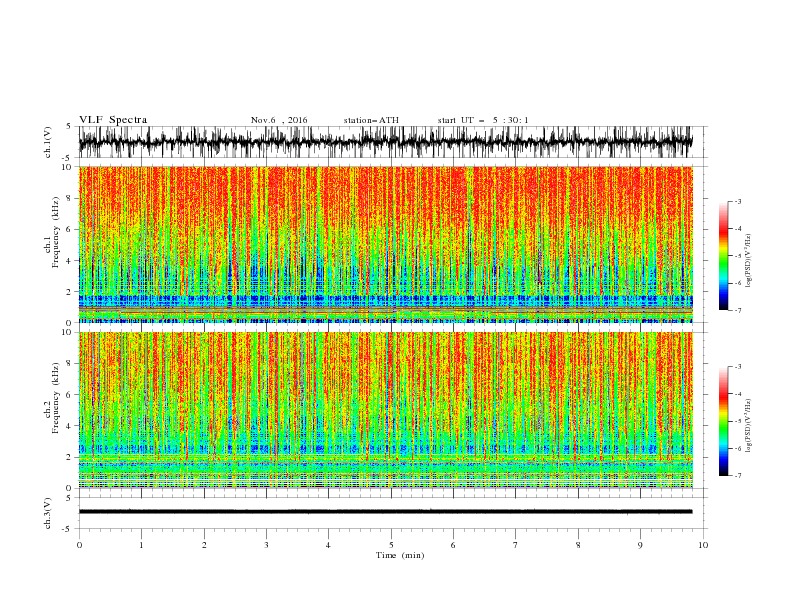Click the 'ch.3(V)' waveform axis label
The image size is (792, 612).
tap(48, 513)
